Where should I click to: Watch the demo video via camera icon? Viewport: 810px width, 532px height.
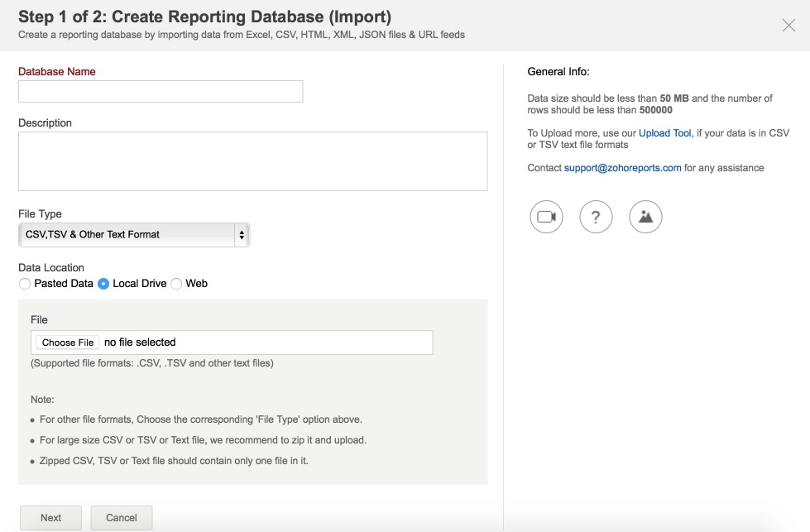pyautogui.click(x=546, y=217)
